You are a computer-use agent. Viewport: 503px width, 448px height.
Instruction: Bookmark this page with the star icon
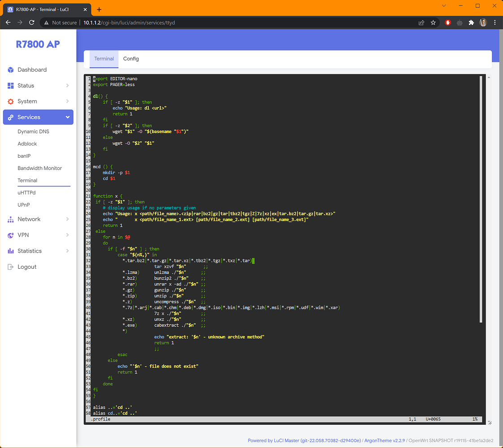click(x=433, y=22)
